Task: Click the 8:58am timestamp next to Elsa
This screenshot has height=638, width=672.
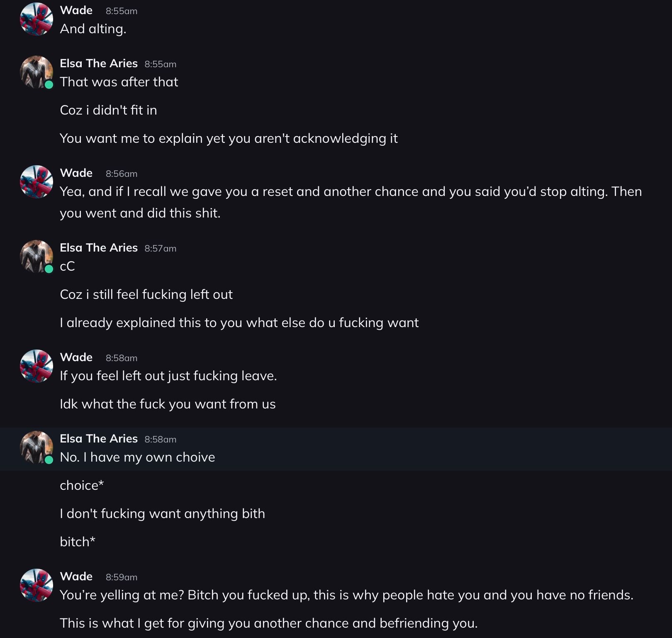Action: click(161, 440)
